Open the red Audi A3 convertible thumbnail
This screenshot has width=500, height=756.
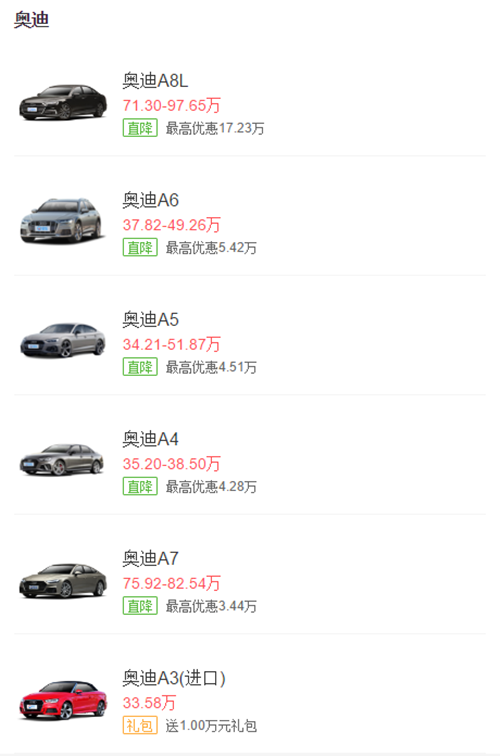pos(63,700)
